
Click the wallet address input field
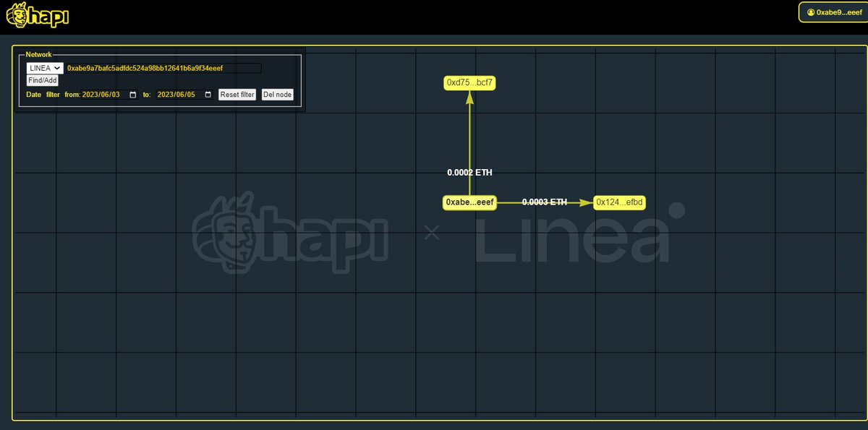[x=163, y=68]
